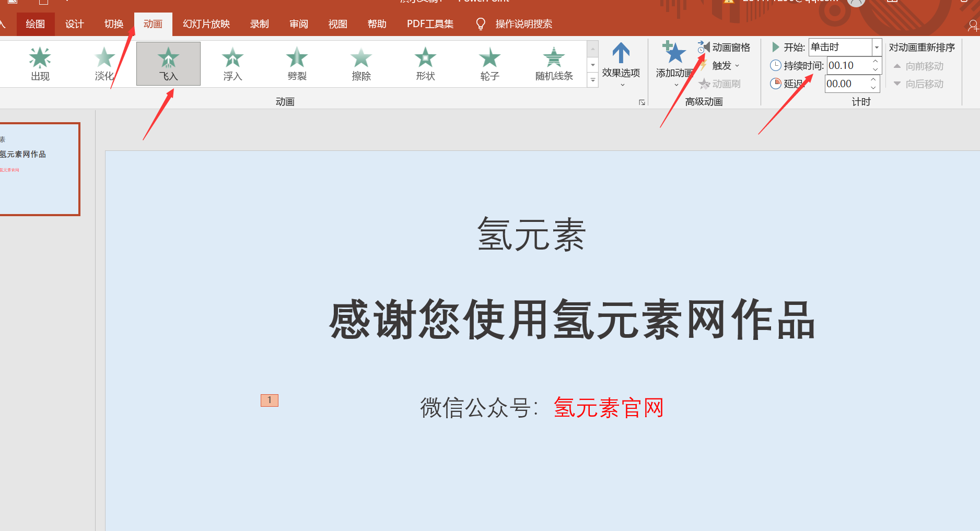Expand the 触发 trigger dropdown
Image resolution: width=980 pixels, height=531 pixels.
click(x=726, y=66)
